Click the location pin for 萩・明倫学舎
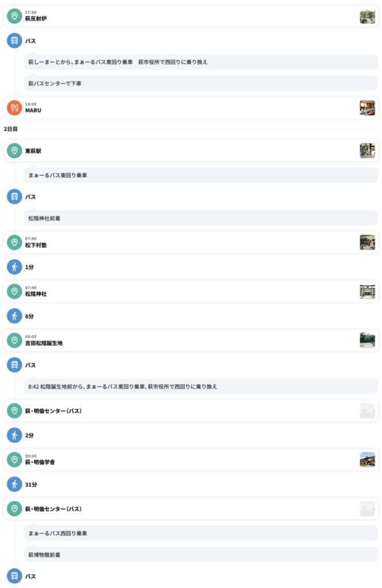382x588 pixels. (x=14, y=460)
